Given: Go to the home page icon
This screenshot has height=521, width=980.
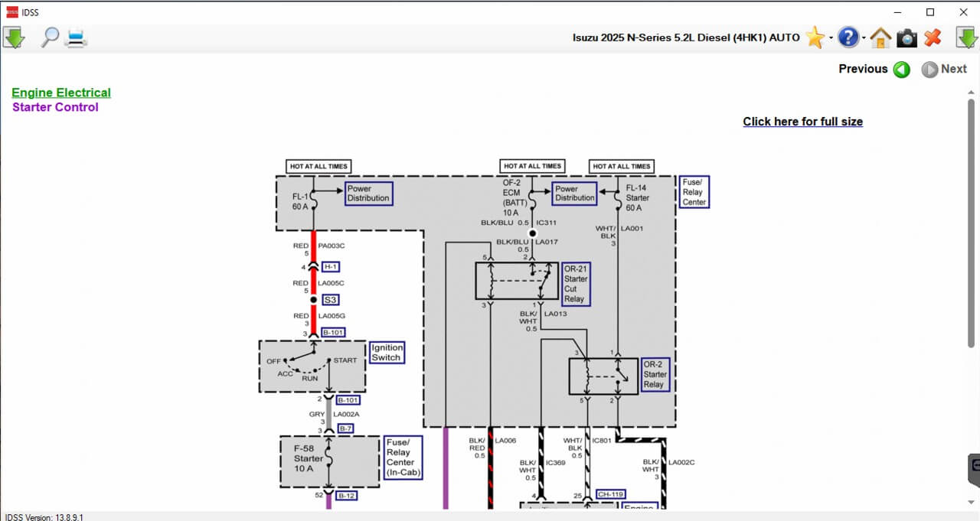Looking at the screenshot, I should (880, 37).
